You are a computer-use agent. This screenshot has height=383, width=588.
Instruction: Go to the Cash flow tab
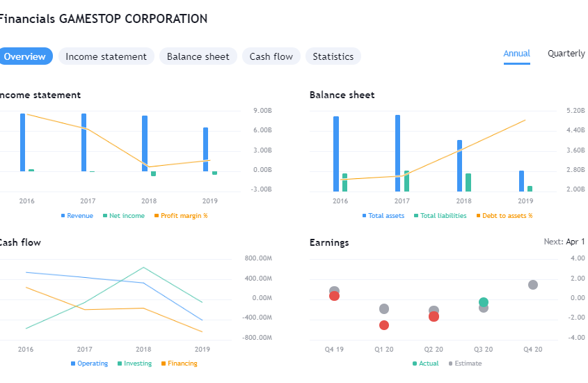[x=271, y=56]
